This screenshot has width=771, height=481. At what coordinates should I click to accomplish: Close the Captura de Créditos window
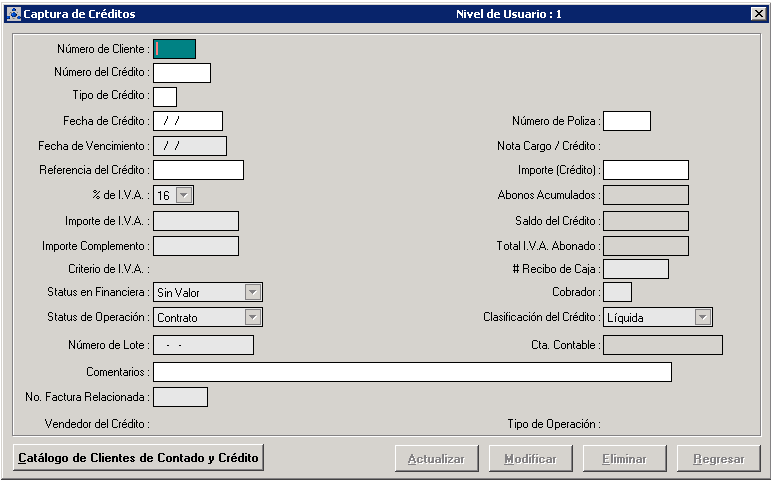pos(758,14)
